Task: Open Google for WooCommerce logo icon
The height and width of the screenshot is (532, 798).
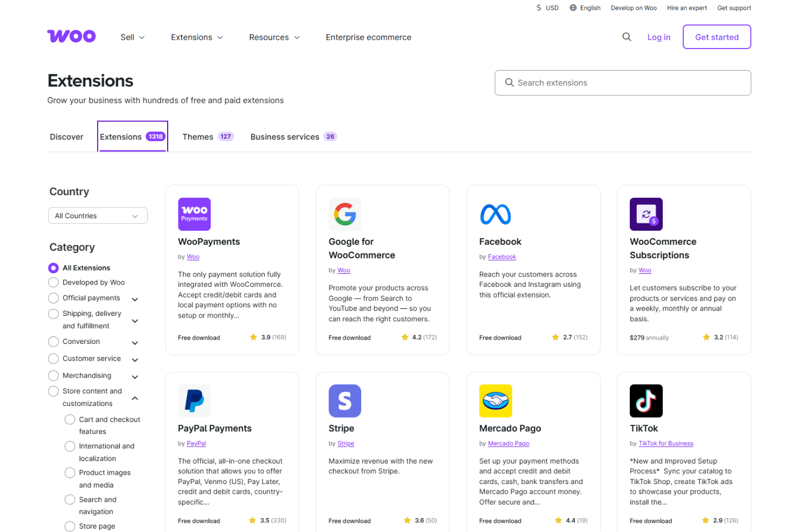Action: point(345,214)
